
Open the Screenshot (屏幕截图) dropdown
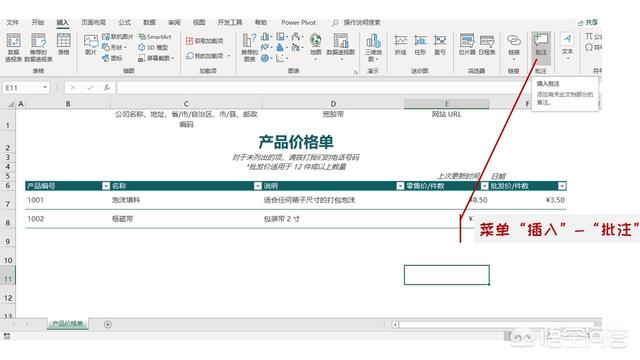point(156,58)
